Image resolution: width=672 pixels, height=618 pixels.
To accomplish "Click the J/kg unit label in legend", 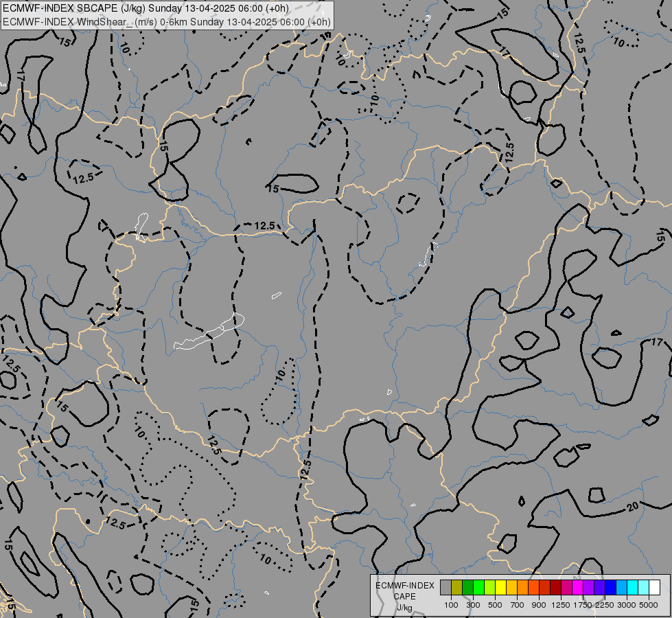I will click(x=404, y=608).
